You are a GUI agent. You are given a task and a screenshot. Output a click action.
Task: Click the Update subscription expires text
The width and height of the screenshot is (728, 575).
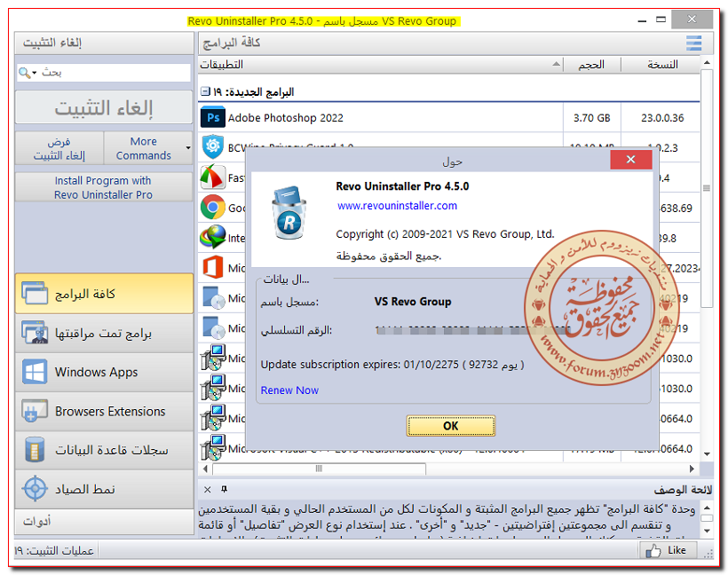click(x=392, y=365)
